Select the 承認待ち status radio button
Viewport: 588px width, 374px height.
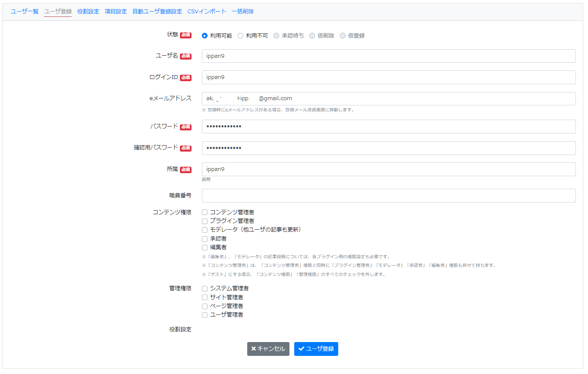coord(276,35)
